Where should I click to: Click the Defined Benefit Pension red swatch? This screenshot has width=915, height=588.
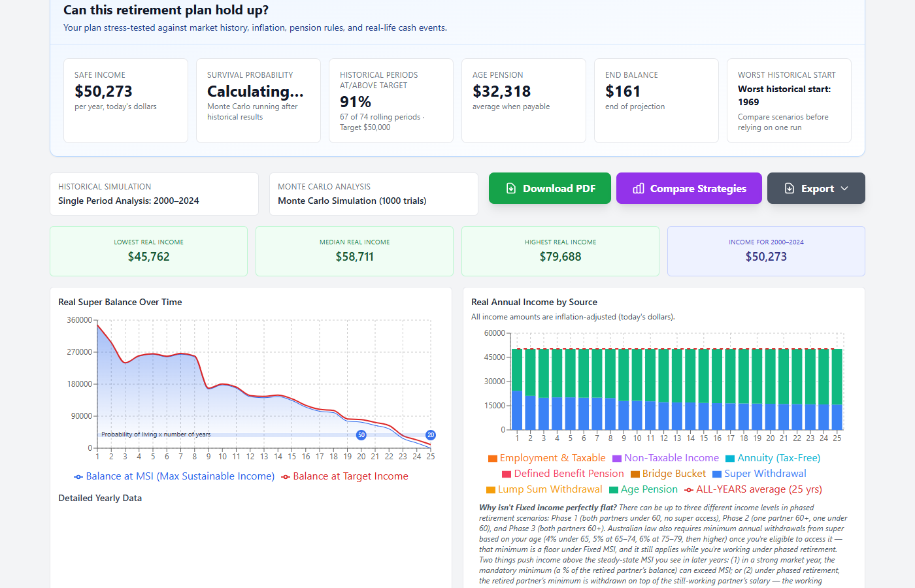coord(507,474)
